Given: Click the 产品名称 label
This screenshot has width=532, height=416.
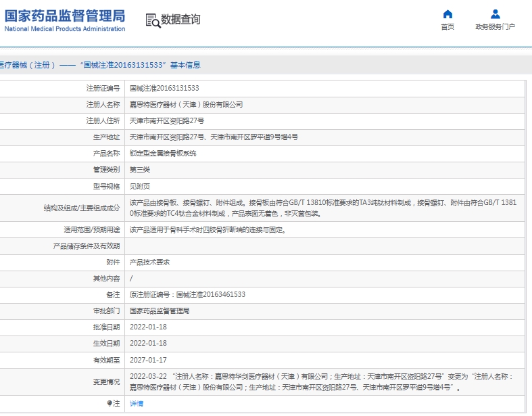Looking at the screenshot, I should (x=106, y=154).
